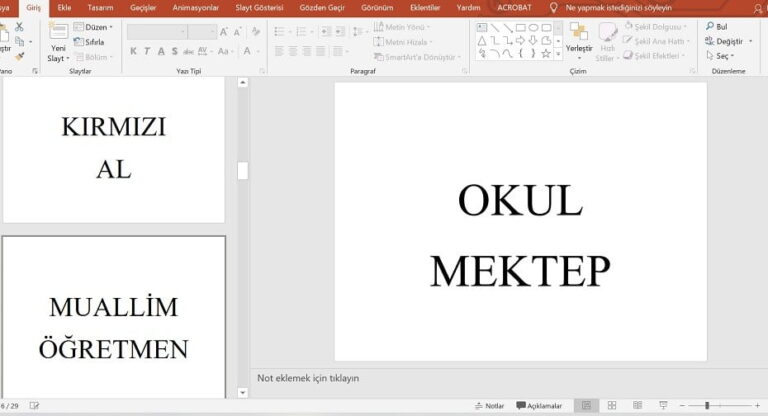Viewport: 768px width, 416px height.
Task: Select the star shape icon
Action: point(546,53)
